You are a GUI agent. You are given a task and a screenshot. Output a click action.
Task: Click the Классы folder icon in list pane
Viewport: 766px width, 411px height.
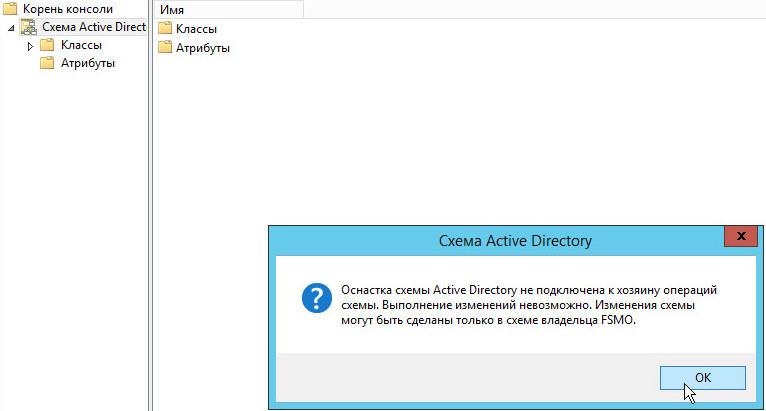point(165,28)
